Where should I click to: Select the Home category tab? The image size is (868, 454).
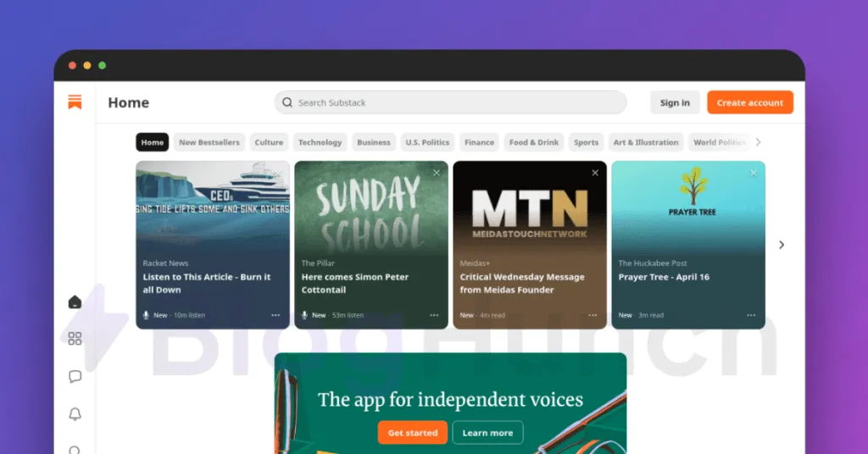[153, 142]
